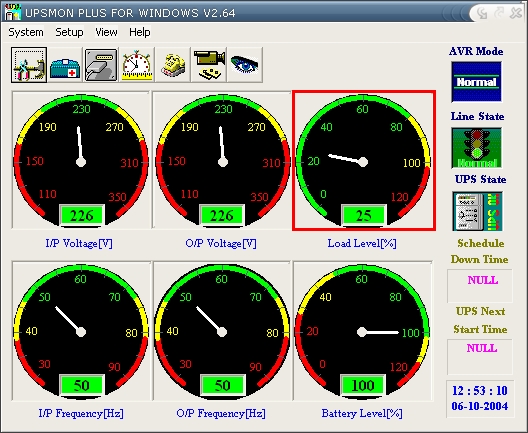Click the Load Level[%] label
The width and height of the screenshot is (528, 433).
coord(362,243)
